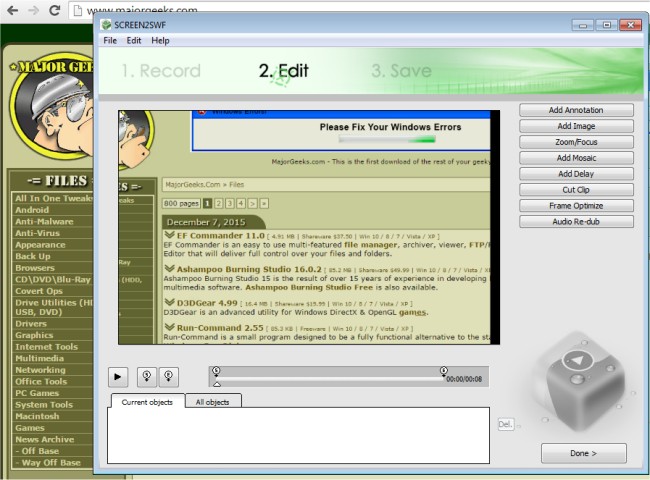Viewport: 650px width, 480px height.
Task: Click the Del. button
Action: (x=505, y=424)
